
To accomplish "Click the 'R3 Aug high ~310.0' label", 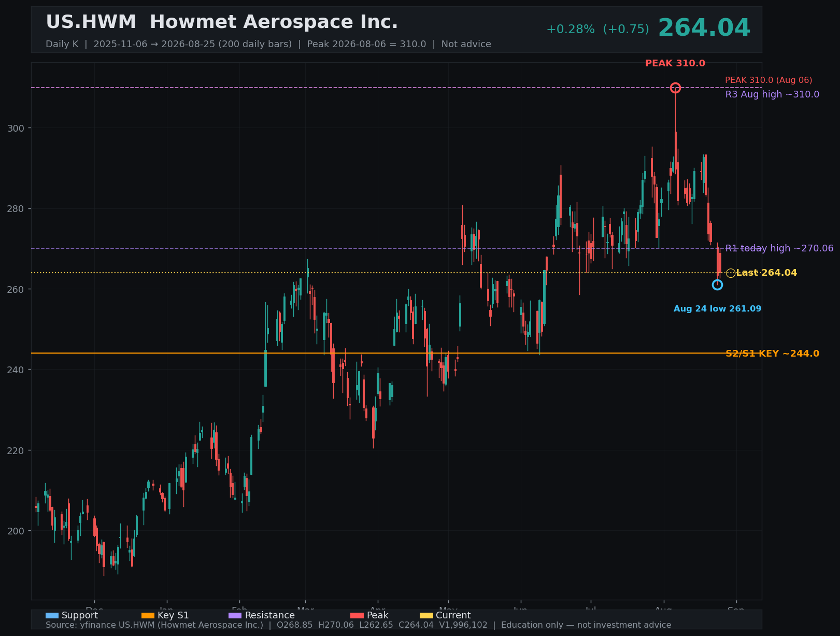I will tap(772, 94).
